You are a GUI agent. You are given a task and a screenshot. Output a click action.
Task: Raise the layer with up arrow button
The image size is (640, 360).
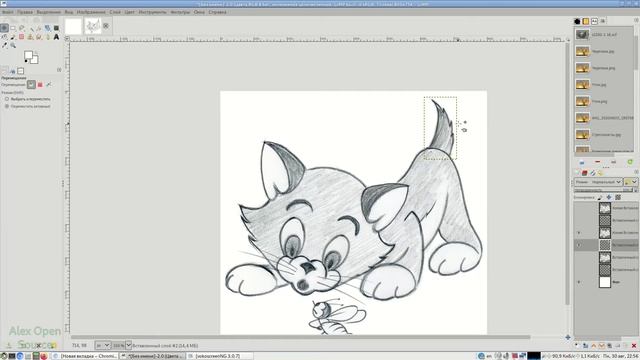point(593,346)
